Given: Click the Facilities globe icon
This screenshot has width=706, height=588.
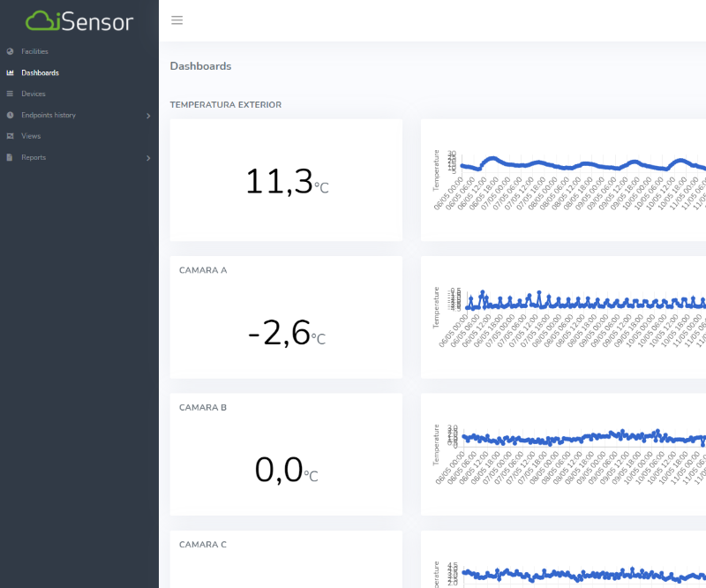Looking at the screenshot, I should [x=10, y=51].
